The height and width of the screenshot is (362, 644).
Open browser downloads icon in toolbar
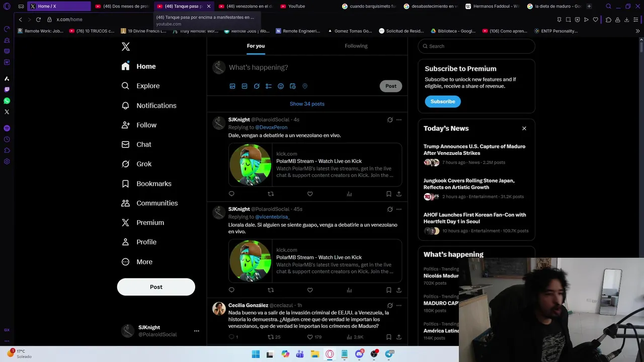coord(626,20)
